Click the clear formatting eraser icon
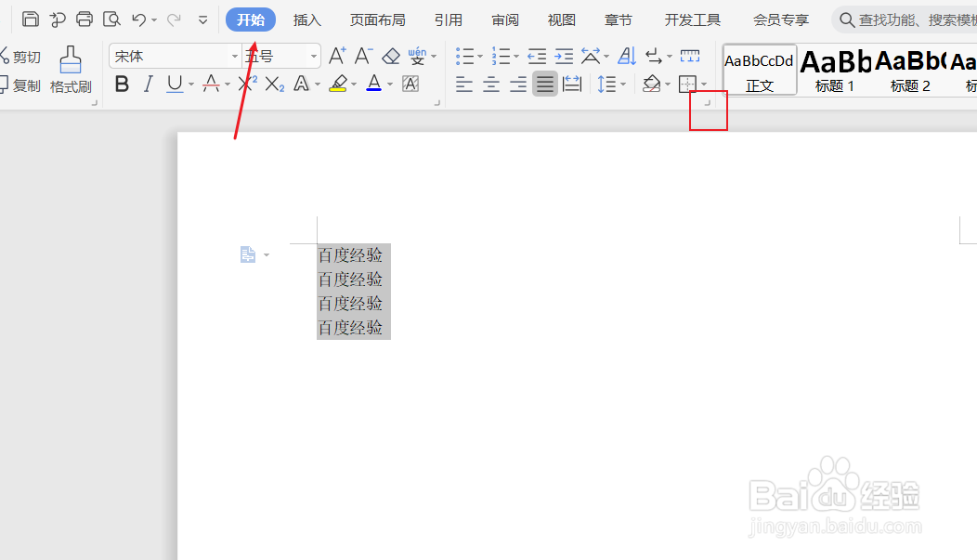977x560 pixels. [391, 57]
